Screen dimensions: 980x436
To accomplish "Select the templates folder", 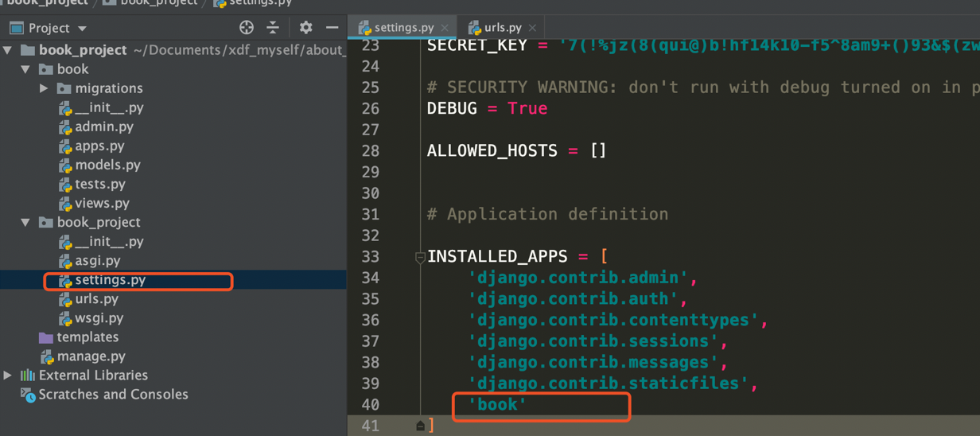I will (87, 337).
